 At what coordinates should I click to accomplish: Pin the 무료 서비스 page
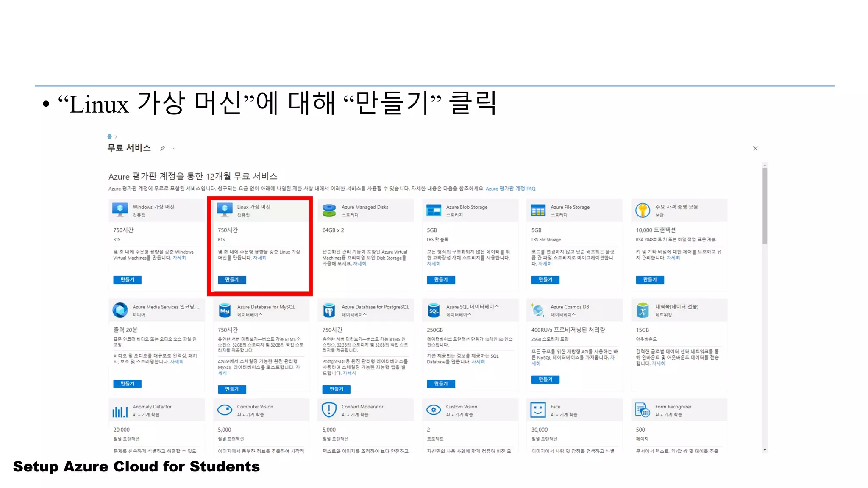162,148
